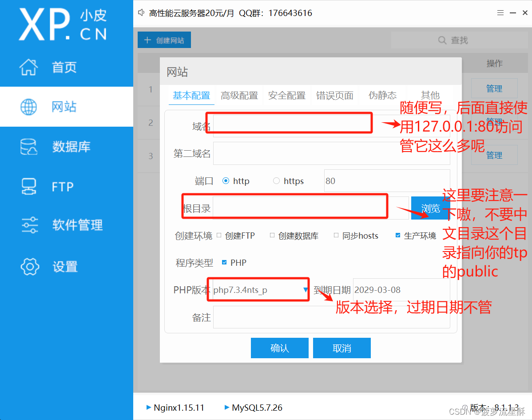Enable the 创建FTP checkbox
This screenshot has height=420, width=532.
[x=219, y=235]
